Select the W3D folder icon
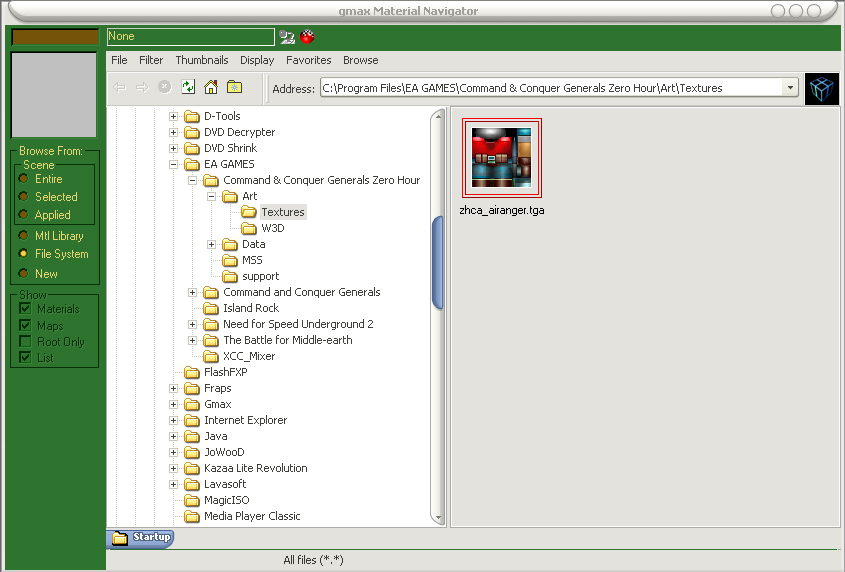 click(x=249, y=229)
